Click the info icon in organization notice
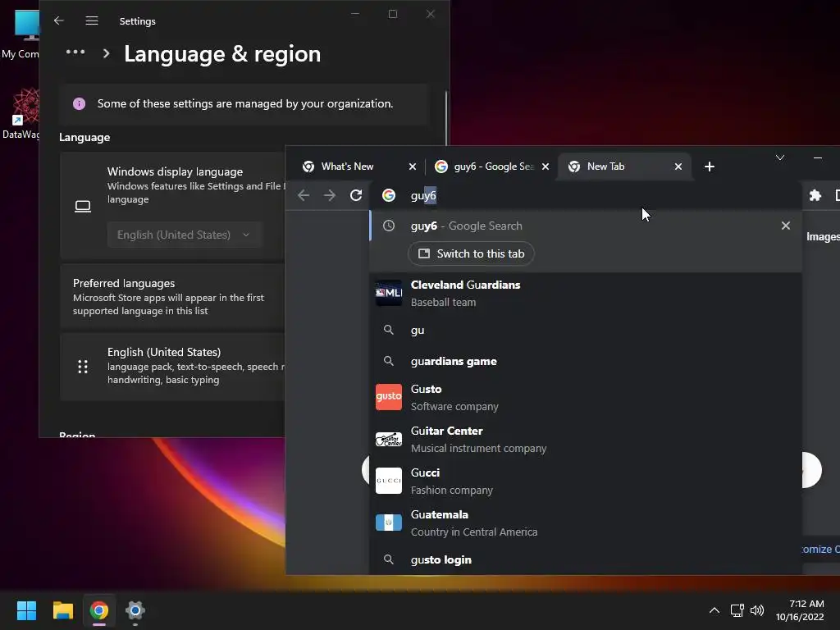This screenshot has width=840, height=630. click(80, 103)
